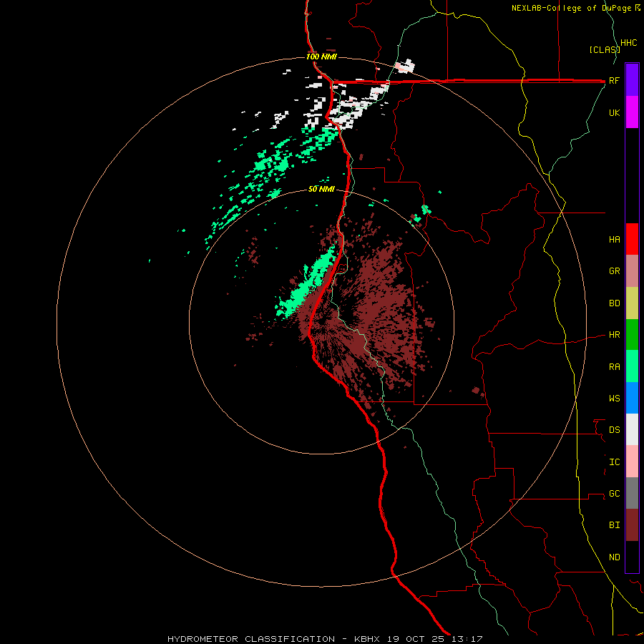This screenshot has width=644, height=644.
Task: Click the 100 NMI range ring label
Action: click(321, 57)
